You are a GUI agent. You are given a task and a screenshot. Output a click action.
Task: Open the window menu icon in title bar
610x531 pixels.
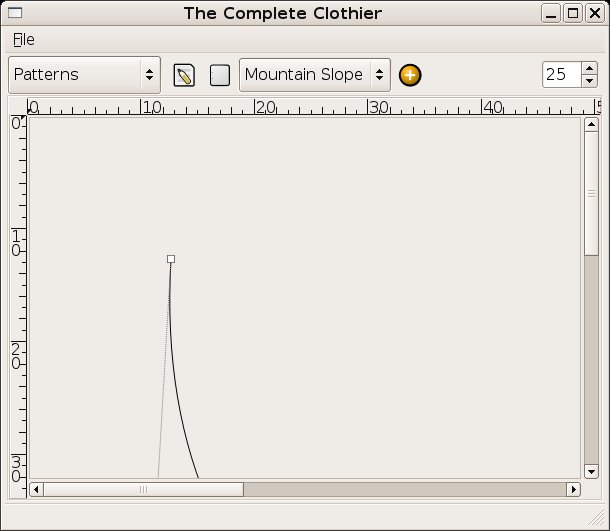15,13
